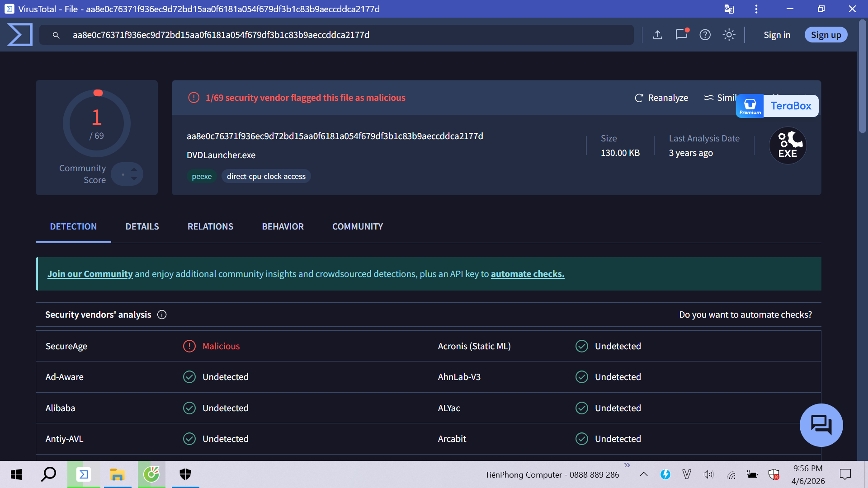Click the Alibaba vendor name

(x=60, y=408)
